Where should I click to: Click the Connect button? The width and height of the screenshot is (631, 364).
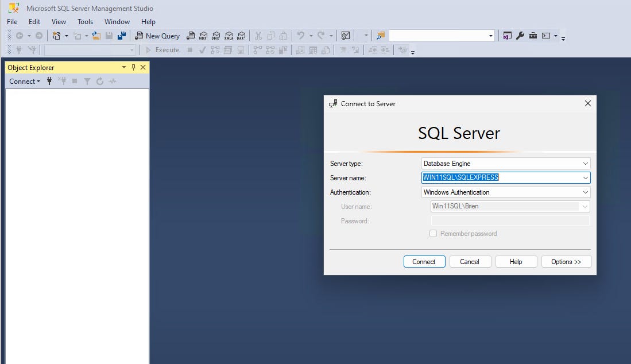coord(424,261)
